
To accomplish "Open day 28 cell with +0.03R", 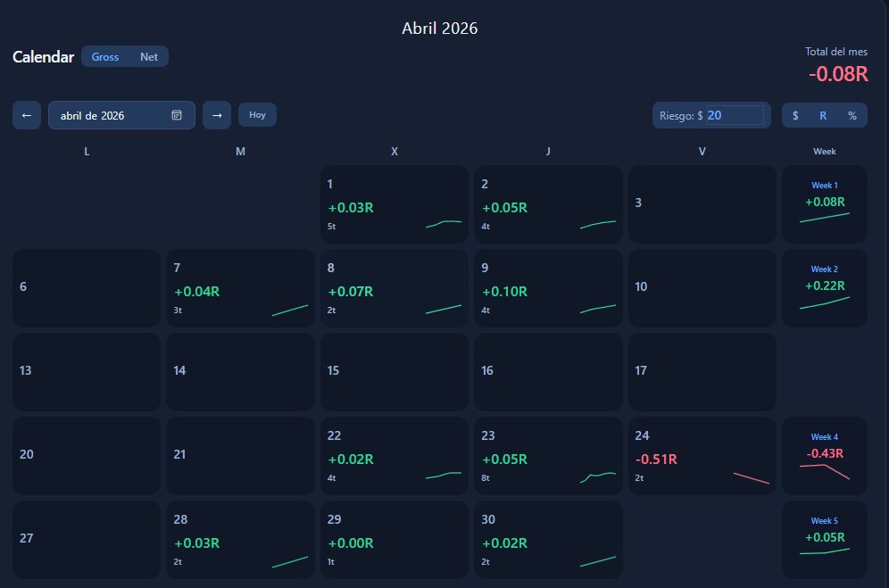I will [x=240, y=540].
